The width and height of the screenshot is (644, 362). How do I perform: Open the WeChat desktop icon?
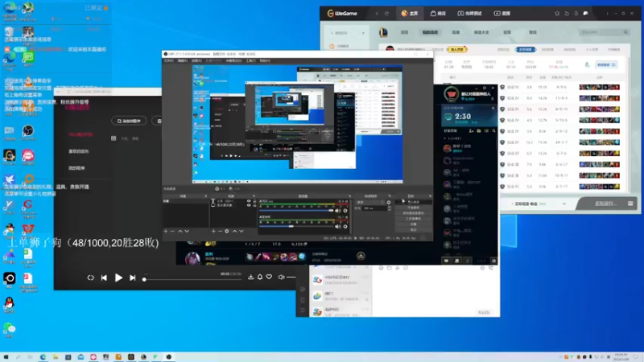point(9,329)
